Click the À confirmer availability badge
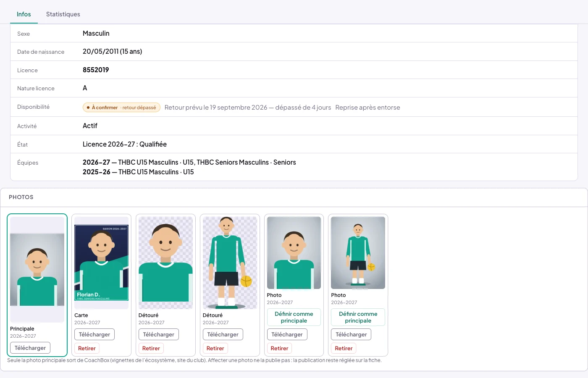588x378 pixels. 121,108
